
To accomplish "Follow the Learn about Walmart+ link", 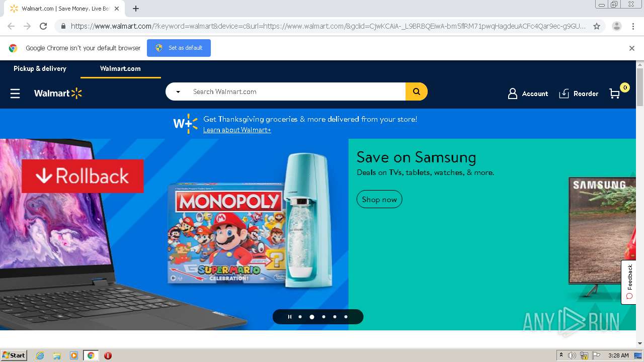I will [237, 130].
